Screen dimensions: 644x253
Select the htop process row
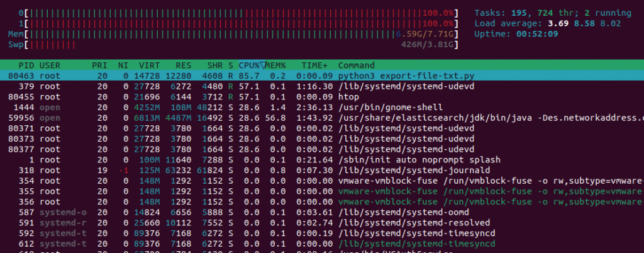[x=322, y=97]
